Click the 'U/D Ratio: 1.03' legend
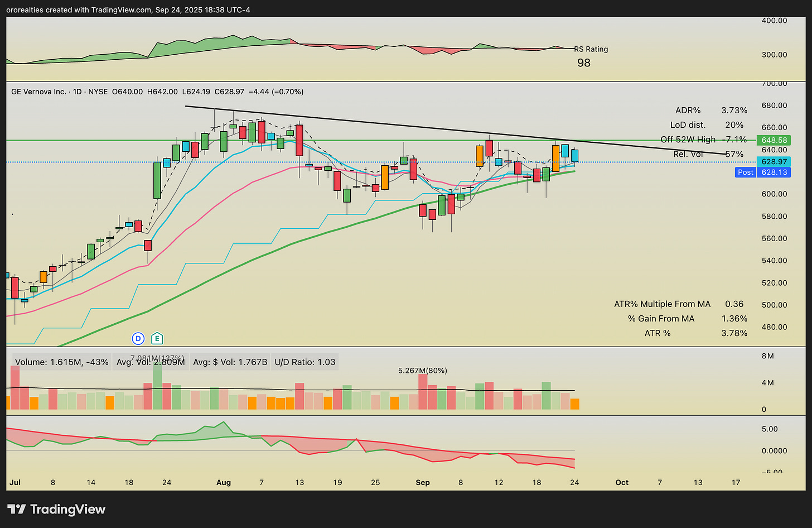 pos(305,362)
